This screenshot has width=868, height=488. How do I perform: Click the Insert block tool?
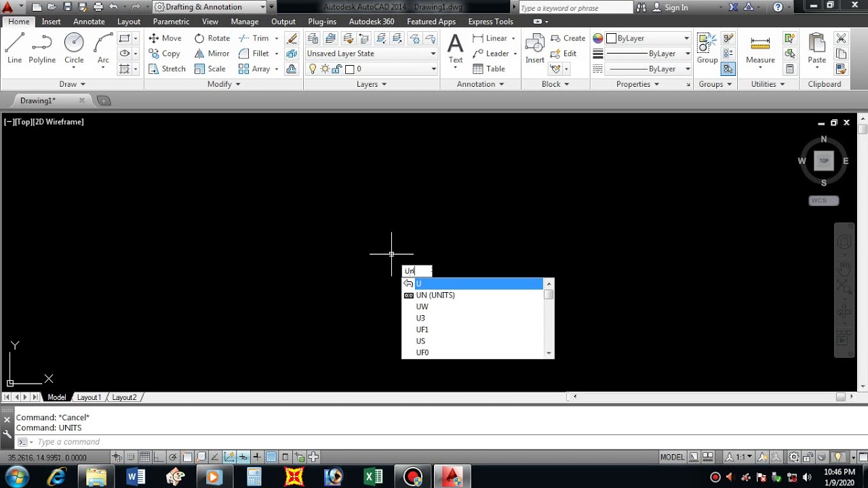pos(534,49)
